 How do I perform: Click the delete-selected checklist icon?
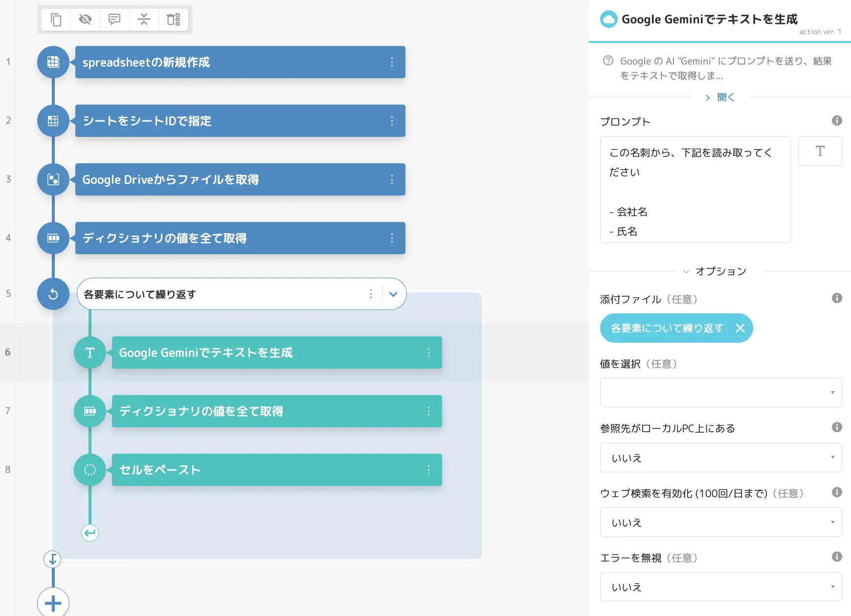pyautogui.click(x=174, y=20)
